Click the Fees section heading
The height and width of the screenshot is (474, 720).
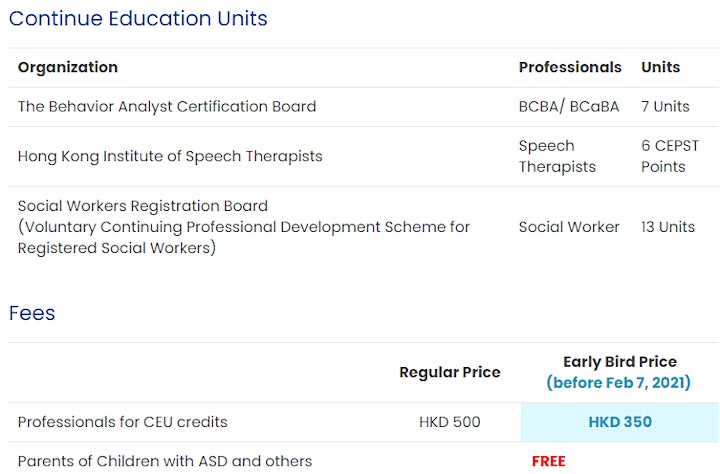(x=32, y=313)
